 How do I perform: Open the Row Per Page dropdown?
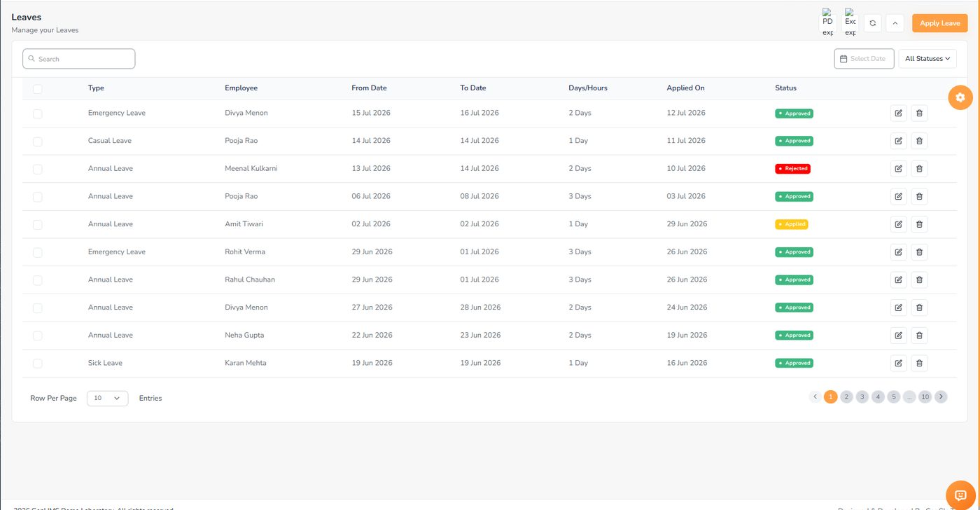pos(107,398)
